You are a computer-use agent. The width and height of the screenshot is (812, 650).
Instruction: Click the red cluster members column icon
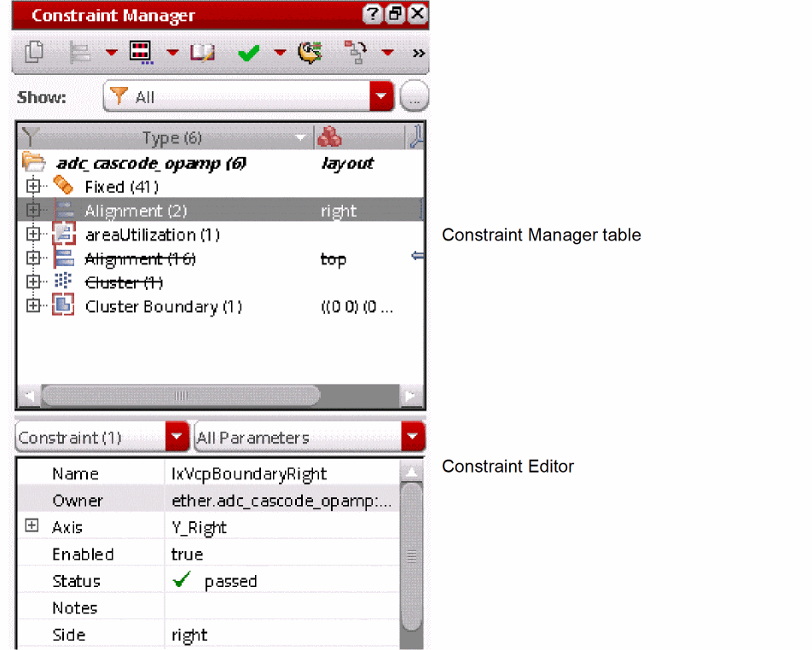pos(329,137)
